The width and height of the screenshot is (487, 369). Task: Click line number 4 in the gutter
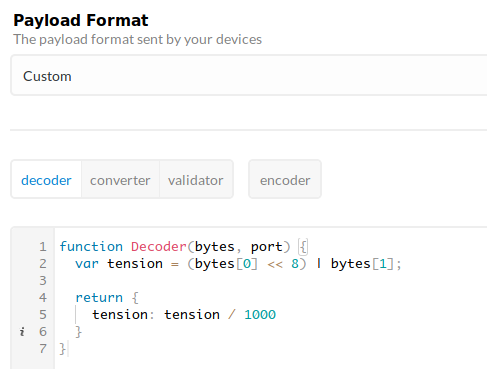[43, 298]
